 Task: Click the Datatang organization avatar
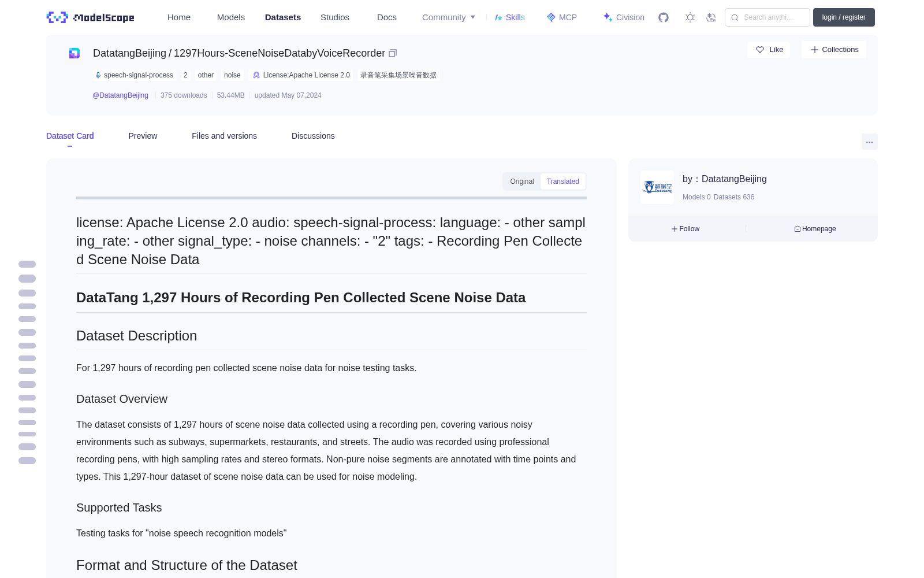pos(657,187)
